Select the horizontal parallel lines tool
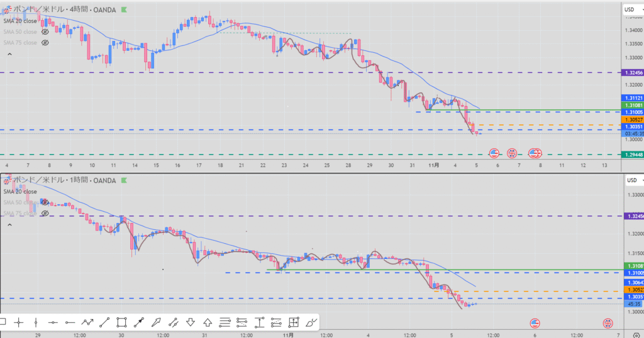The image size is (644, 338). pyautogui.click(x=225, y=322)
